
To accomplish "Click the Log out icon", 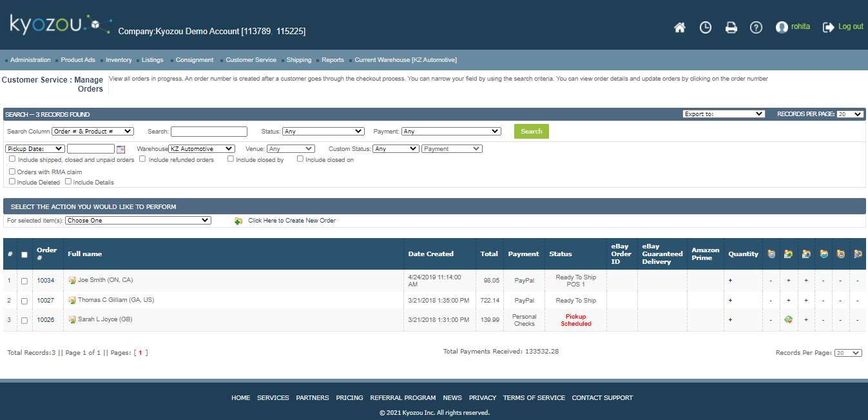I will point(829,27).
